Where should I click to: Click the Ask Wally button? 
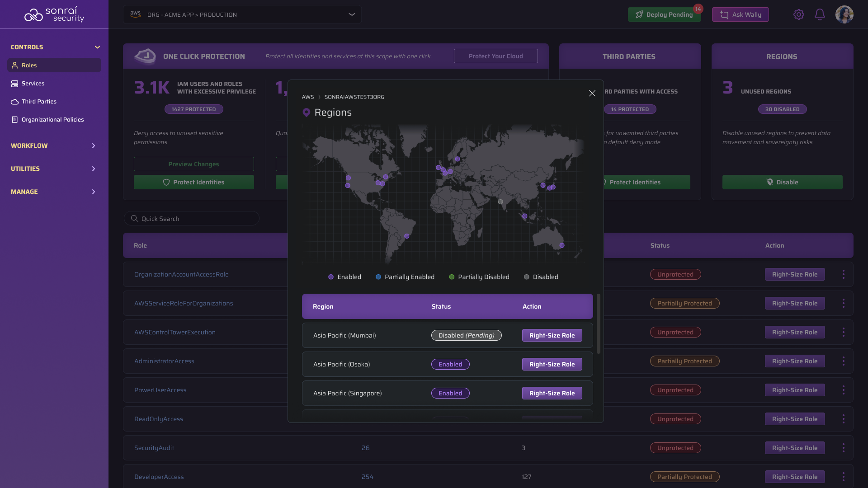coord(741,14)
